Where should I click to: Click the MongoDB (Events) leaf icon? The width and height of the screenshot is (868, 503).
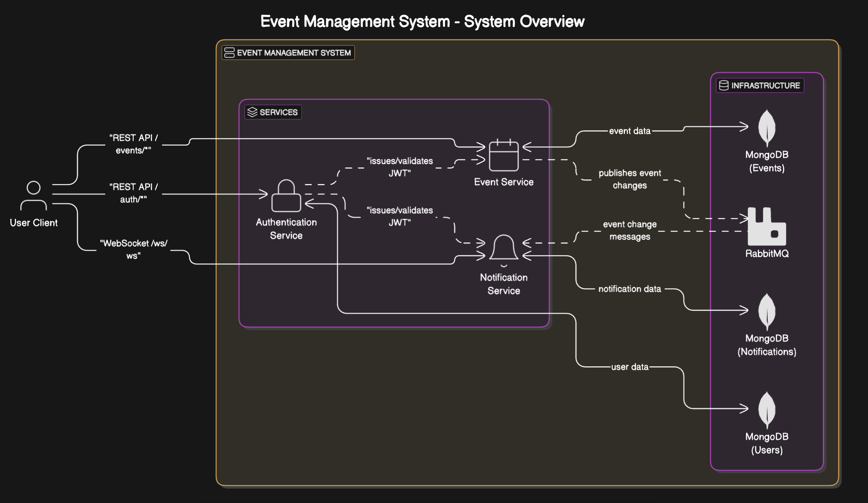tap(767, 128)
